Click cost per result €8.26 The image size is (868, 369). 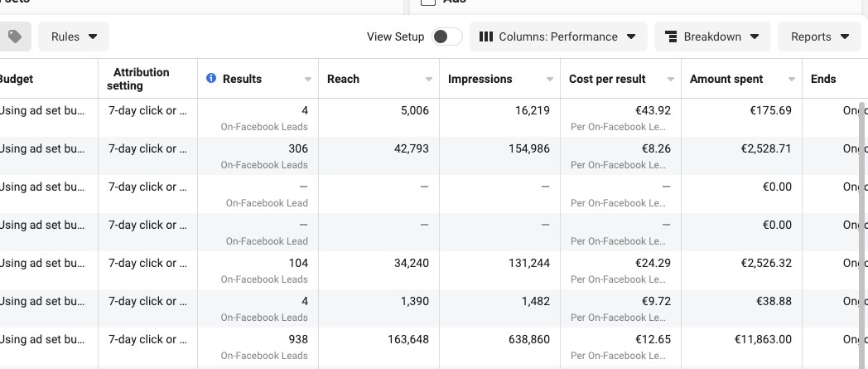click(x=656, y=148)
